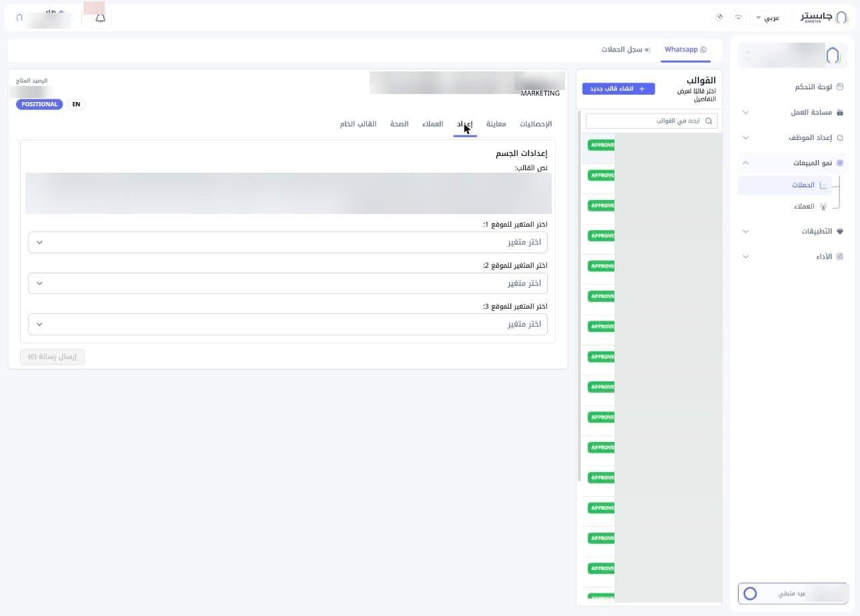The image size is (860, 616).
Task: Click the dashboard لوحة التحكم icon
Action: pos(840,87)
